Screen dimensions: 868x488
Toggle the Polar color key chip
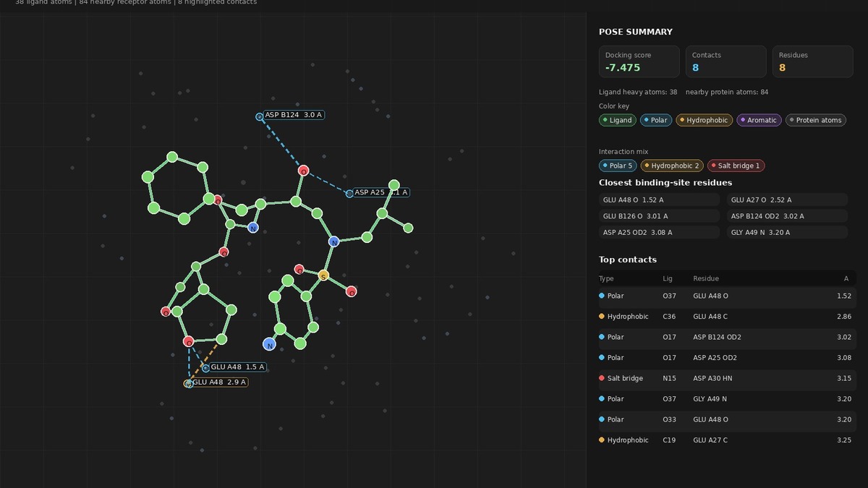tap(656, 120)
